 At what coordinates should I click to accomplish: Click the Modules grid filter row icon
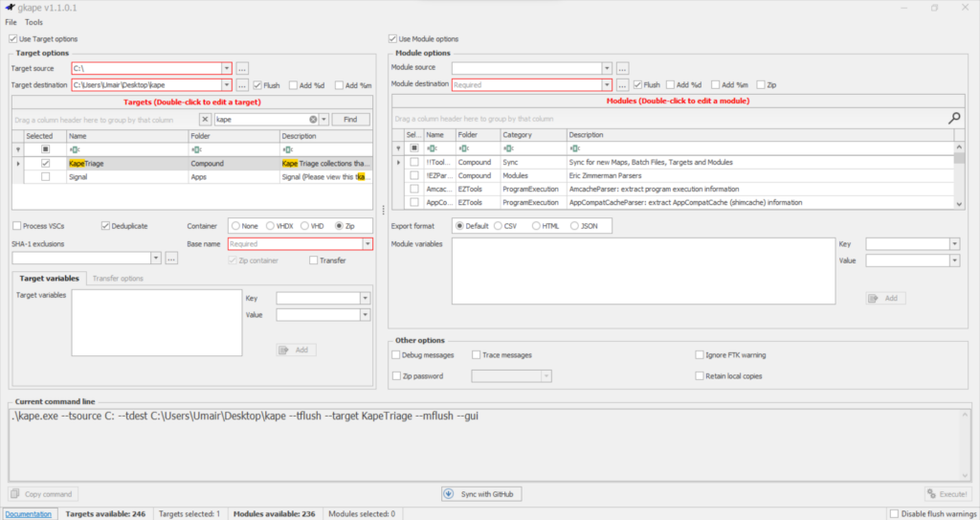398,148
